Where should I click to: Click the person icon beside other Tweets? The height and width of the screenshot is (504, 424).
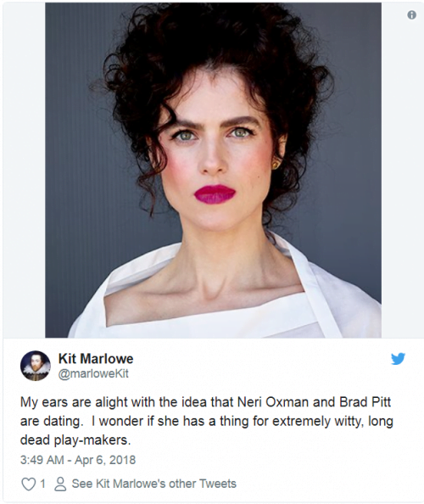pos(60,484)
